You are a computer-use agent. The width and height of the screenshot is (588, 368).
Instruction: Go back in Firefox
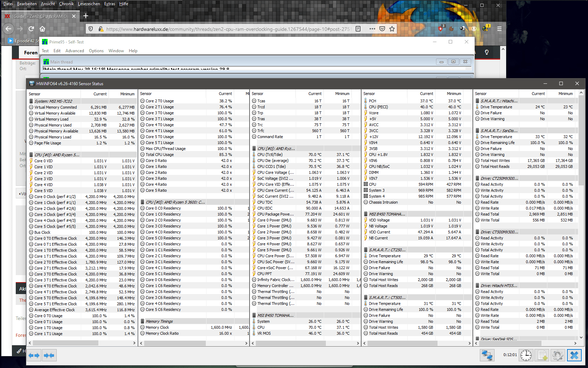(9, 29)
